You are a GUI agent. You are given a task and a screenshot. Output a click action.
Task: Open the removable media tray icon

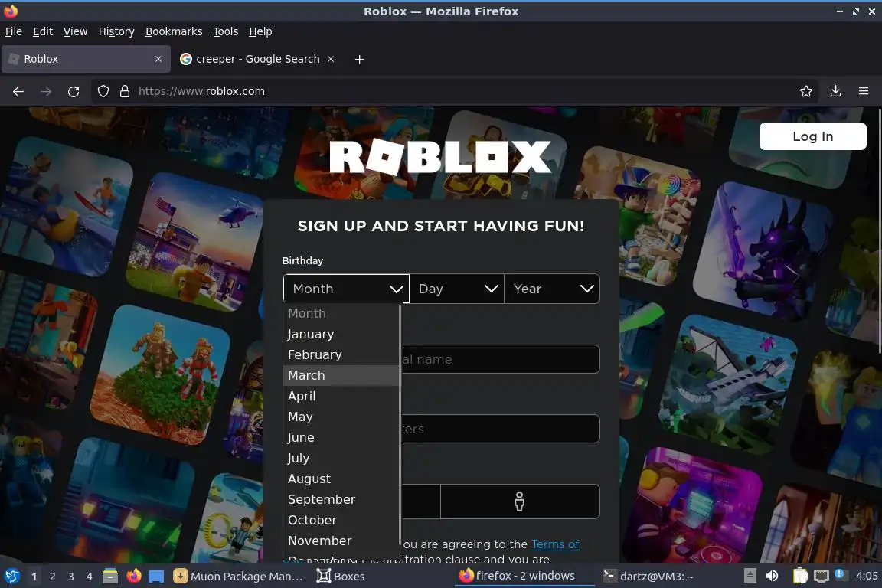(x=750, y=576)
